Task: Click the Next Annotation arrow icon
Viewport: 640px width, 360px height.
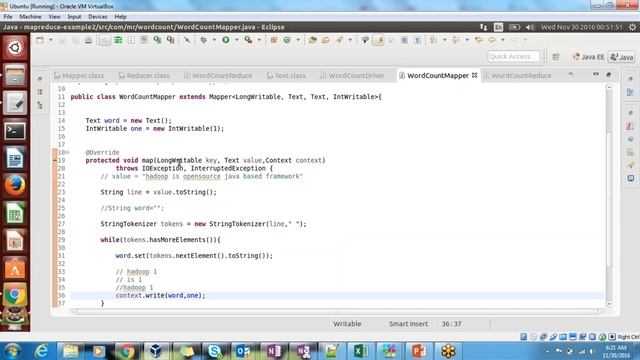Action: 433,40
